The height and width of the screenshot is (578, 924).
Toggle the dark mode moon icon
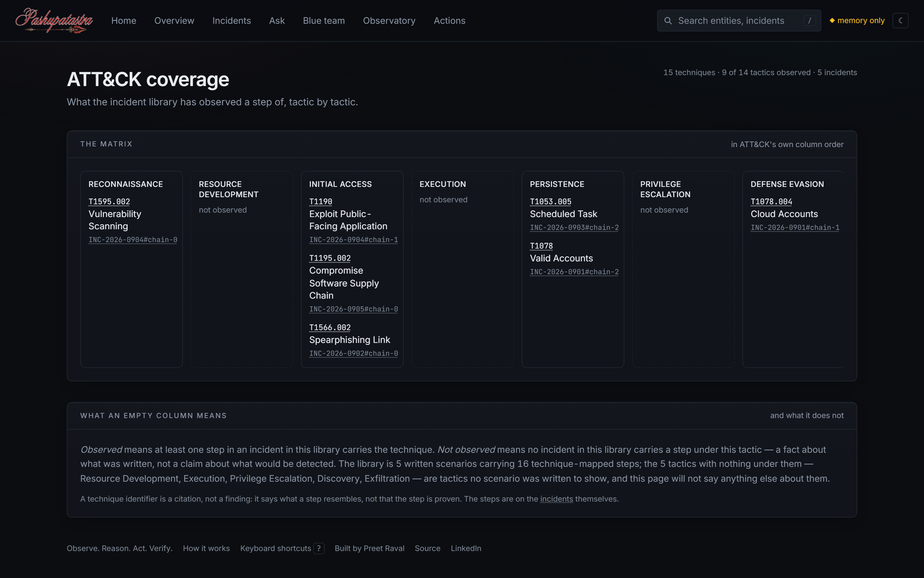pyautogui.click(x=900, y=21)
